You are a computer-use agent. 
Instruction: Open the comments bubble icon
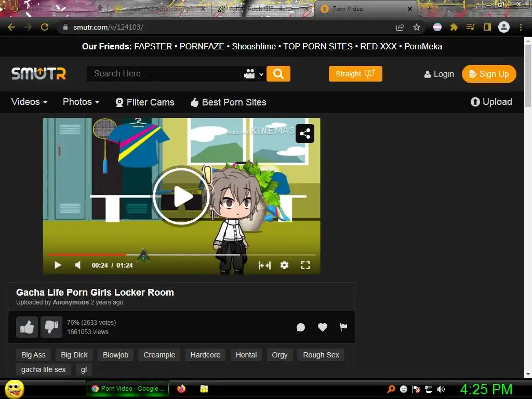pos(301,327)
